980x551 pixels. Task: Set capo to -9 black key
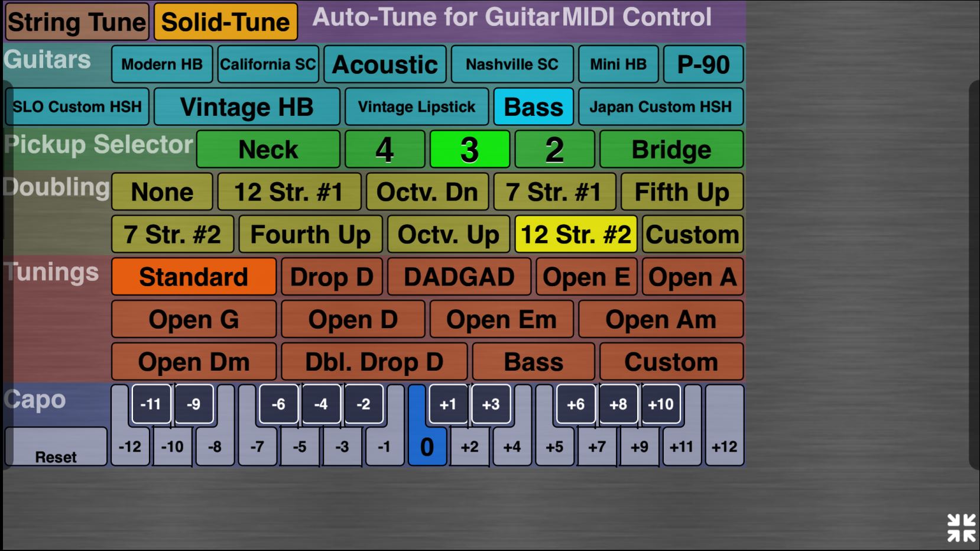pos(194,404)
